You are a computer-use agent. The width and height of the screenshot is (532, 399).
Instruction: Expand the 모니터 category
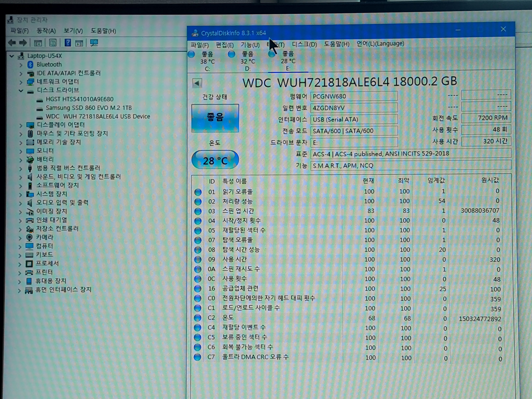[x=21, y=151]
